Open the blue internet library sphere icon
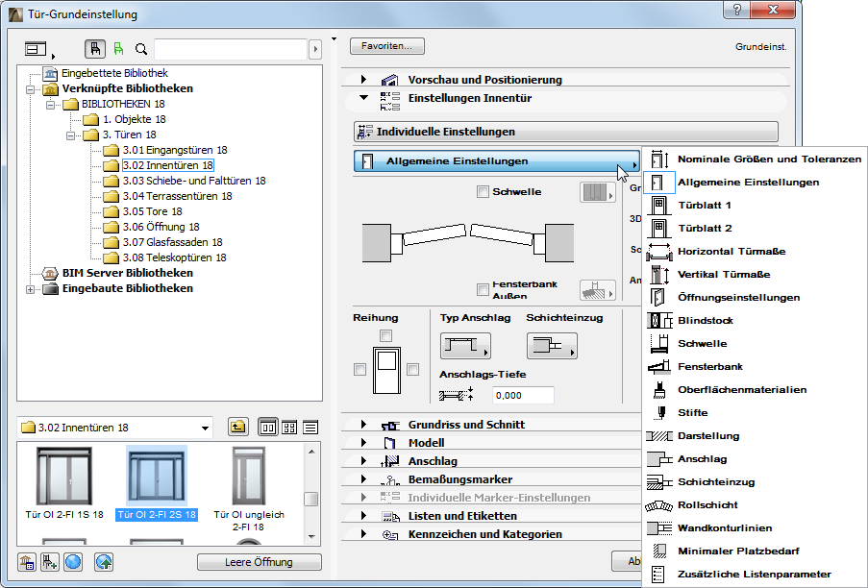The image size is (868, 588). [x=72, y=563]
